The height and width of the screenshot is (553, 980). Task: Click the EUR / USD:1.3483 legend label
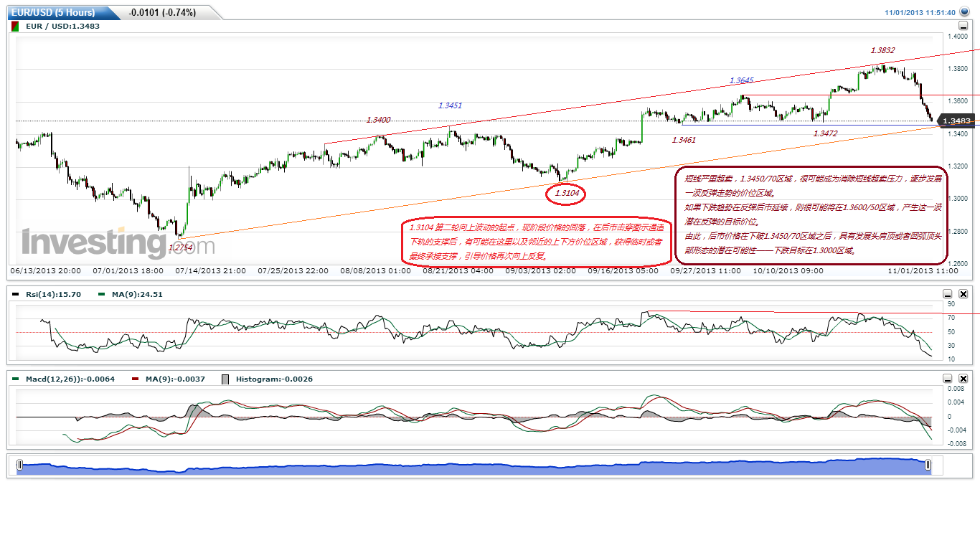pos(62,26)
